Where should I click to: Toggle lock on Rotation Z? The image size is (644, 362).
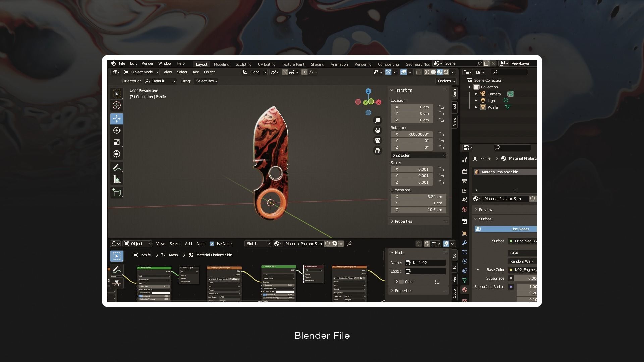(441, 147)
